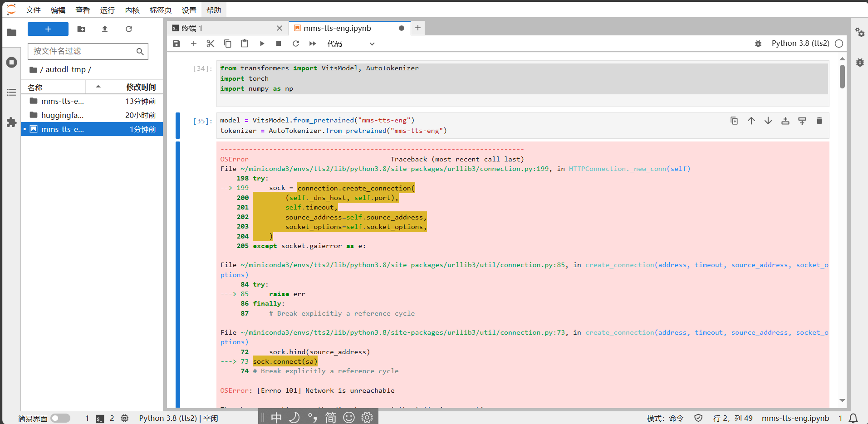Open the 标签页 menu
The width and height of the screenshot is (868, 424).
point(161,10)
